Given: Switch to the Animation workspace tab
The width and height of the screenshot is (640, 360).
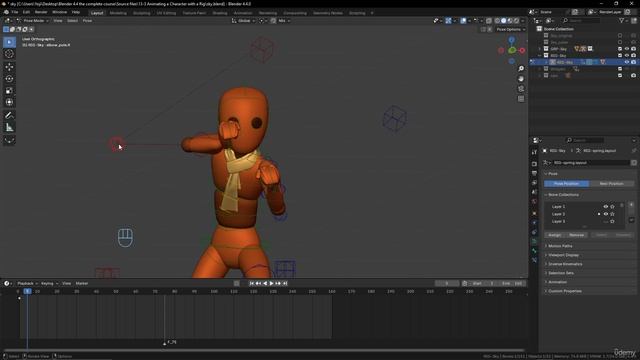Looking at the screenshot, I should point(243,13).
